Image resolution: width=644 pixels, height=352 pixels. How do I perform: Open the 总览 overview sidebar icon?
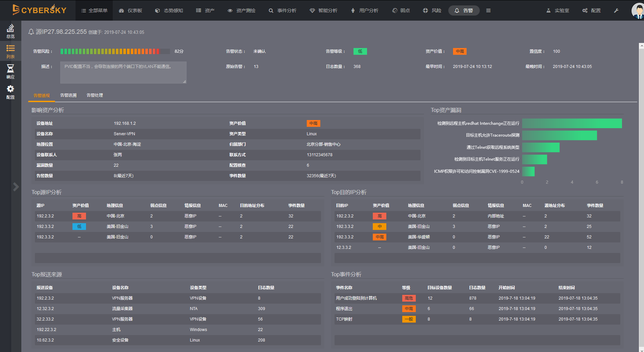(x=10, y=31)
